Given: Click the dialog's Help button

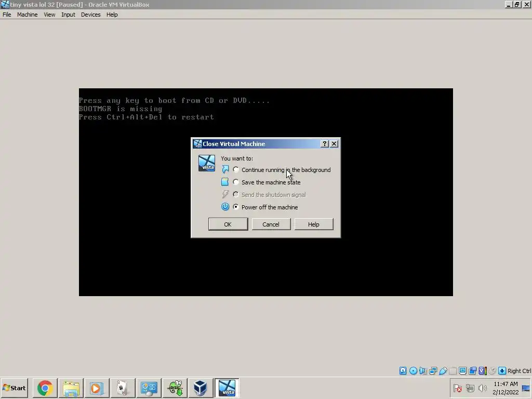Looking at the screenshot, I should [x=313, y=224].
